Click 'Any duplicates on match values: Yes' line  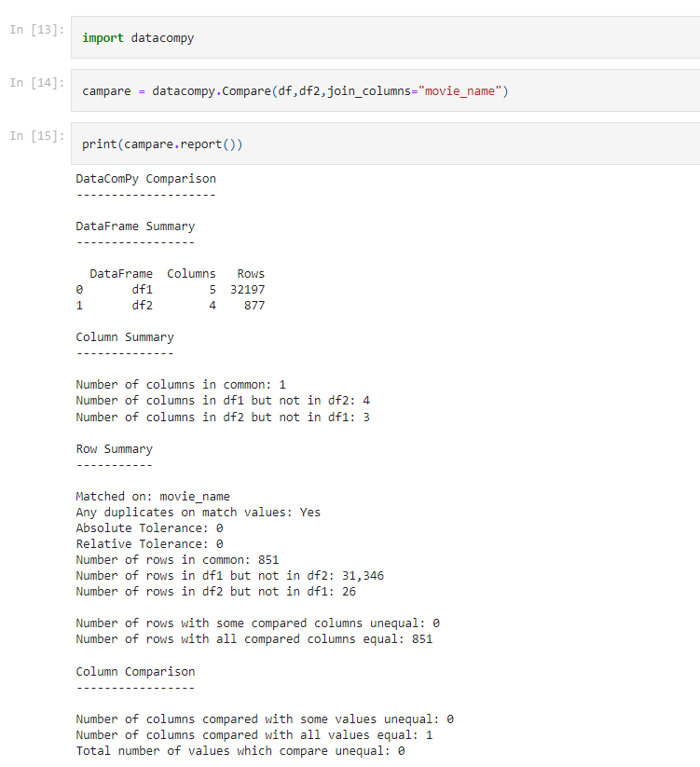199,513
